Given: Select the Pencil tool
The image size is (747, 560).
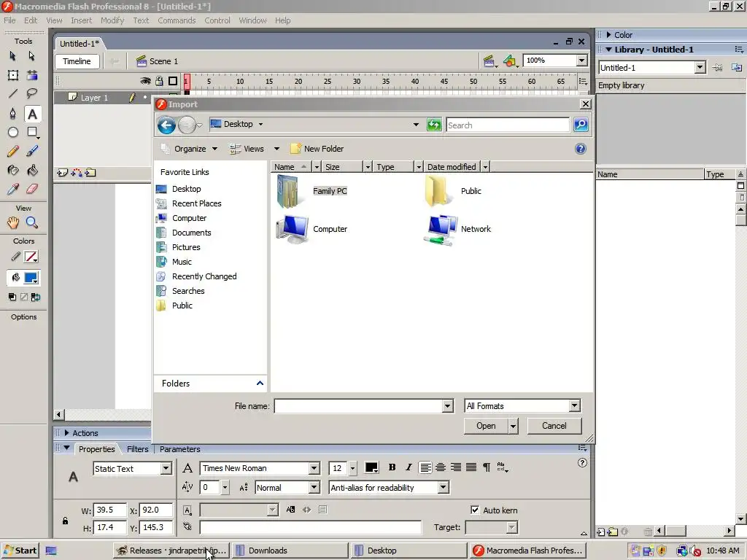Looking at the screenshot, I should click(x=13, y=152).
